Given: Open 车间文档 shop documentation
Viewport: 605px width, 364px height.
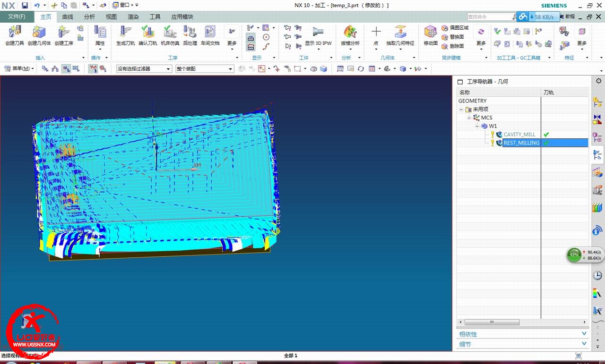Looking at the screenshot, I should 210,35.
